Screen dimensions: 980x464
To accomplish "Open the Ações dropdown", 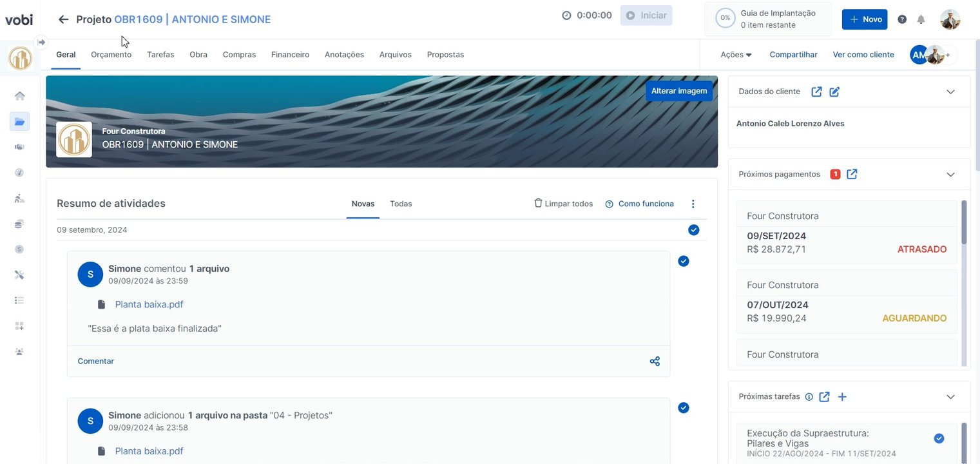I will pyautogui.click(x=736, y=55).
